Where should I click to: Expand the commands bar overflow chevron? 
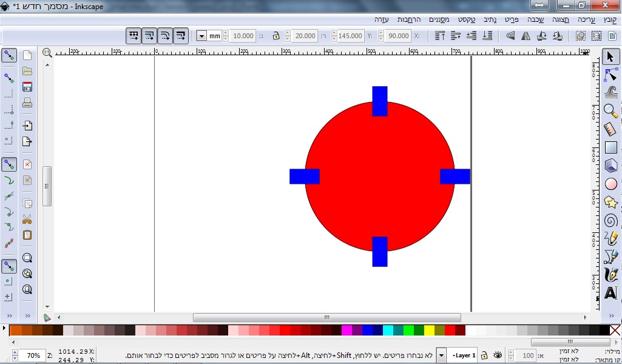click(x=28, y=315)
